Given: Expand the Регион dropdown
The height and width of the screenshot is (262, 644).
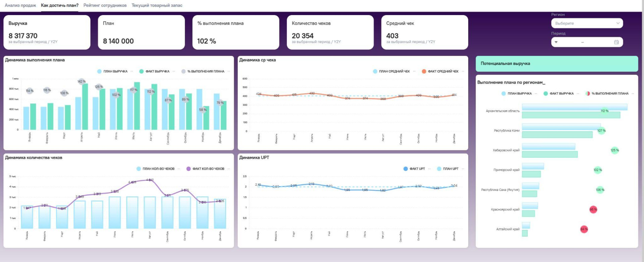Looking at the screenshot, I should tap(587, 23).
